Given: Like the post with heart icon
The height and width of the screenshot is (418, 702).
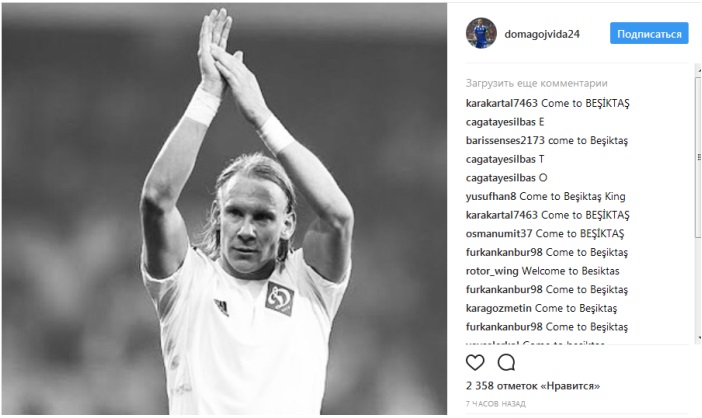Looking at the screenshot, I should pyautogui.click(x=475, y=363).
